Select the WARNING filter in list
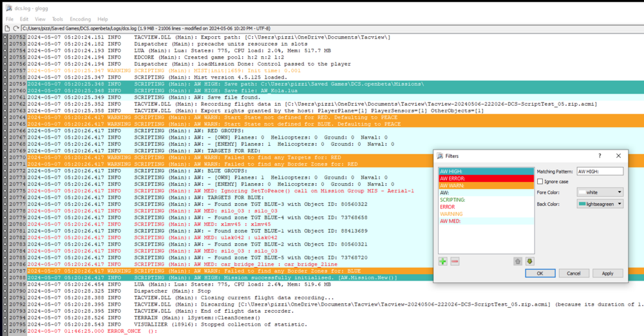Screen dimensions: 644x336 coord(486,214)
